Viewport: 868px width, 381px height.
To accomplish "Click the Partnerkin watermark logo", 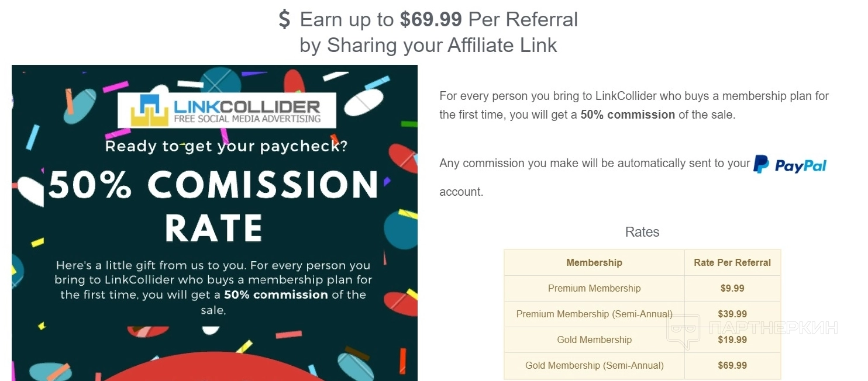I will (752, 328).
